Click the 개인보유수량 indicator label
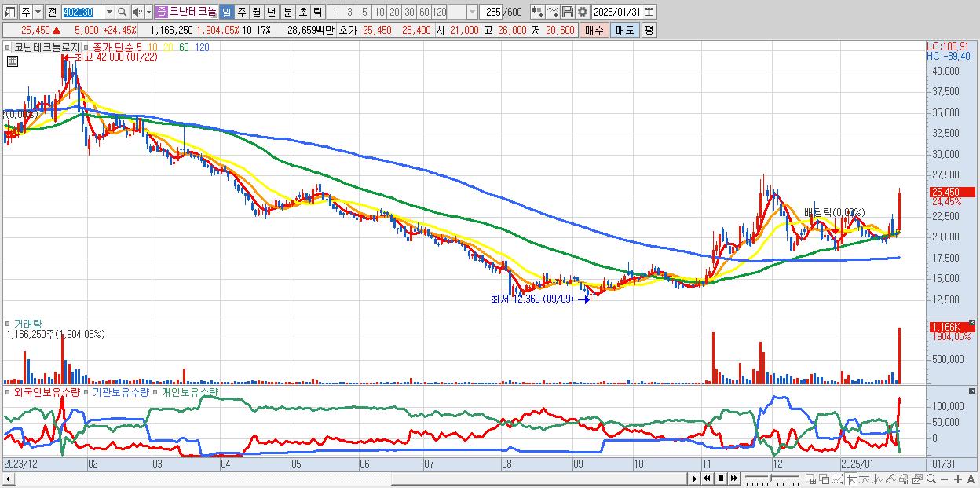 coord(189,391)
